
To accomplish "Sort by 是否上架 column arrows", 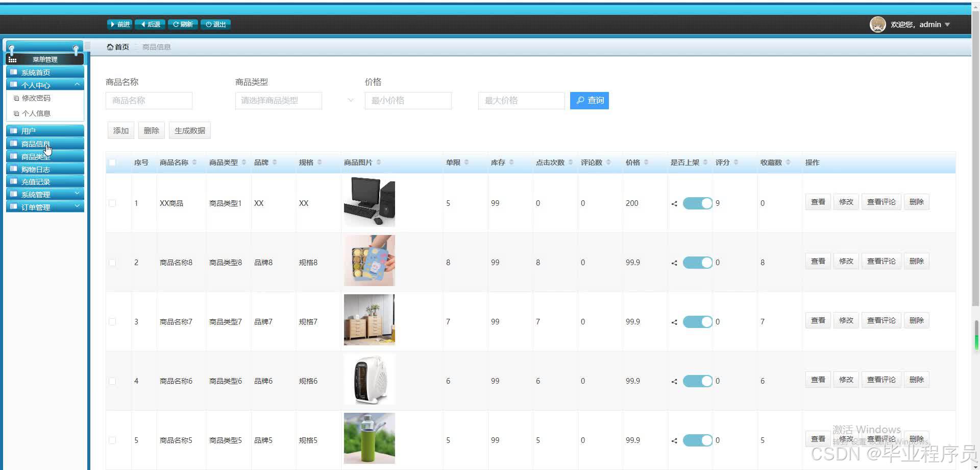I will click(705, 162).
